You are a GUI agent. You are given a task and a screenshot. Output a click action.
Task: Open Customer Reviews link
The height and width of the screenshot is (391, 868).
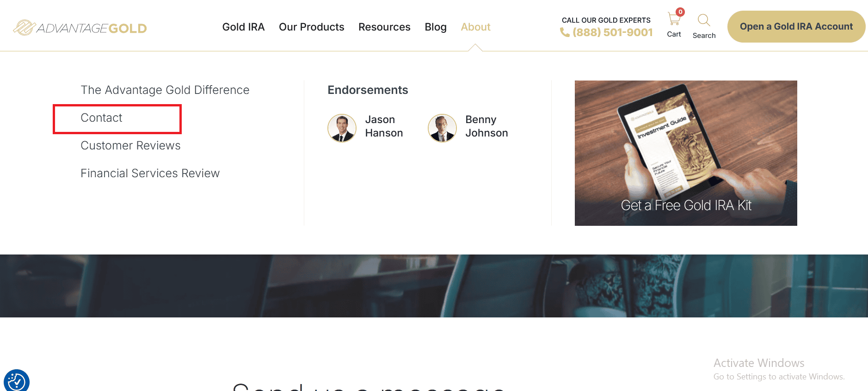(130, 145)
